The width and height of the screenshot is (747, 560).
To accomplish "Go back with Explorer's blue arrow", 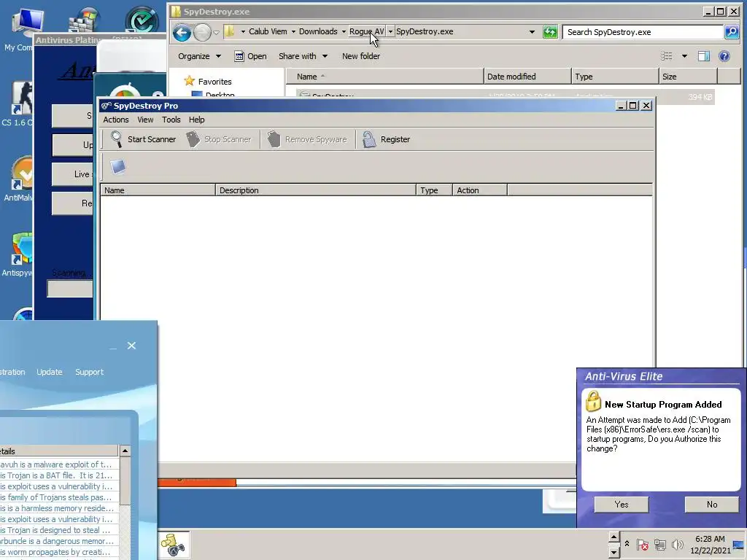I will [x=182, y=32].
